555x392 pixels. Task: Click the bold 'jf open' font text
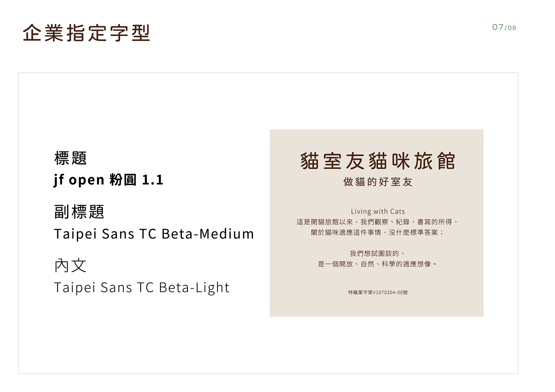(x=79, y=180)
